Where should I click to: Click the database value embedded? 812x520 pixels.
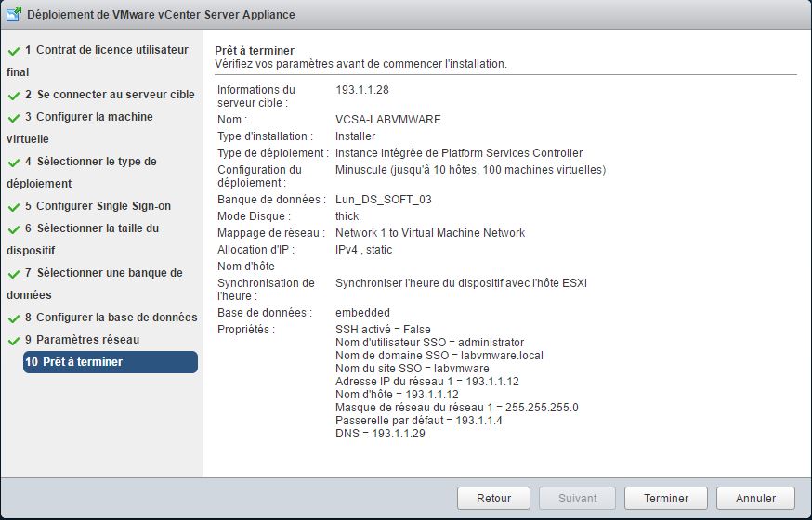362,313
